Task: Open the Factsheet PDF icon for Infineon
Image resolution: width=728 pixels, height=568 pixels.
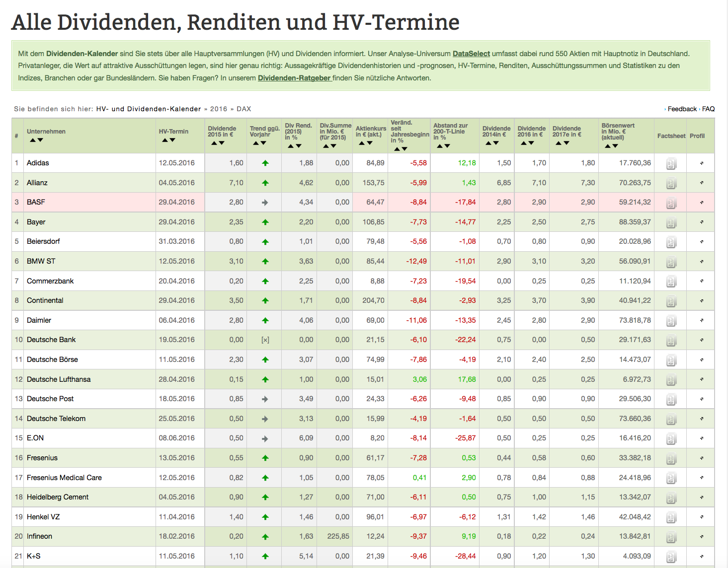Action: [671, 537]
